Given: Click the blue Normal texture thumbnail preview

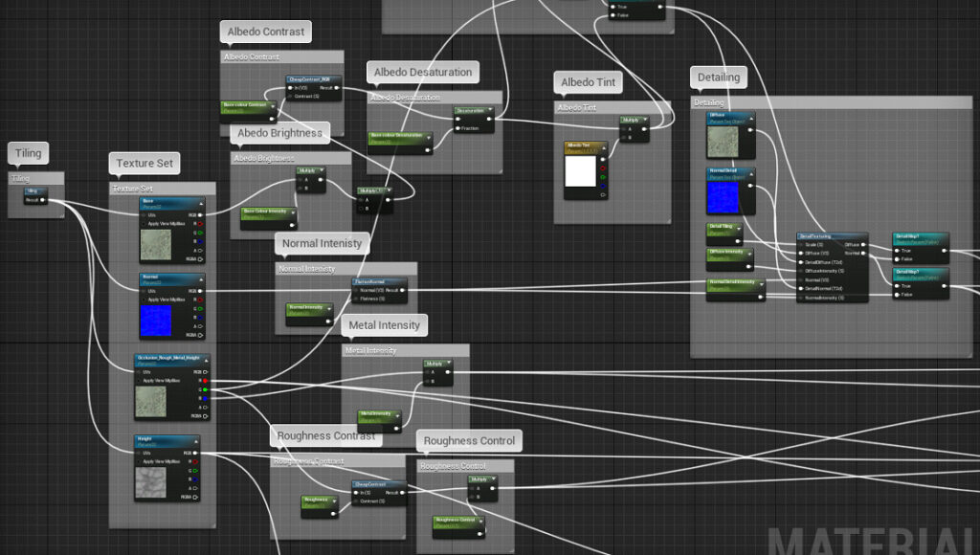Looking at the screenshot, I should coord(156,317).
